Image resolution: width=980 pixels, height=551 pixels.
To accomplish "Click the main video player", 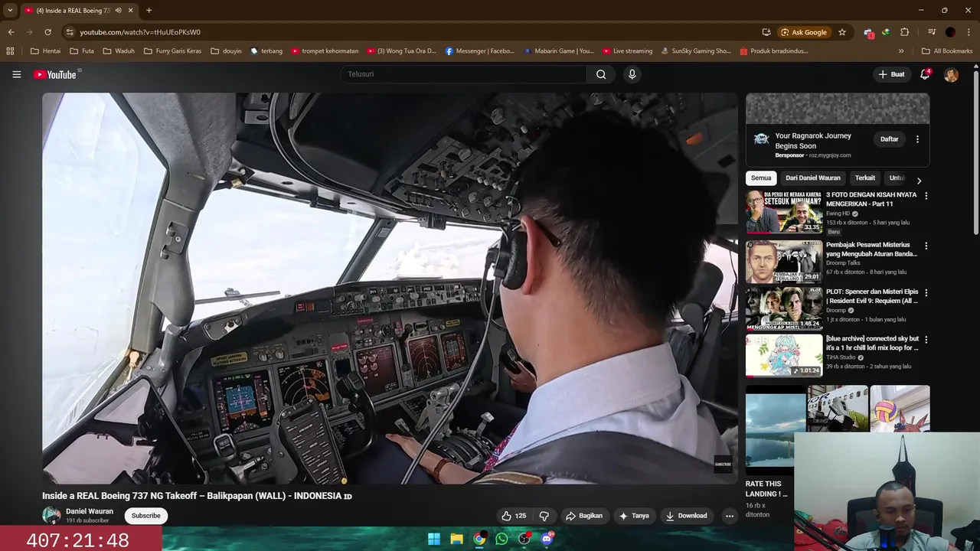I will pos(390,289).
